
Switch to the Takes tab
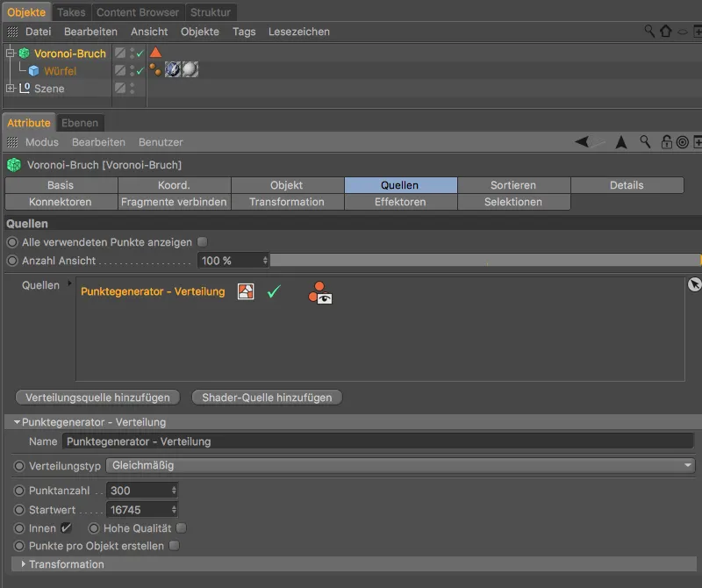pyautogui.click(x=71, y=12)
